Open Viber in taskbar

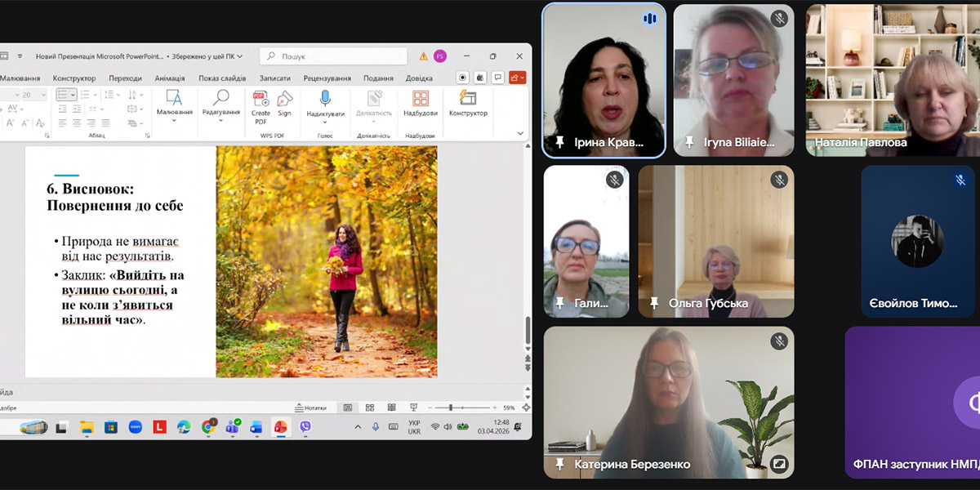point(305,426)
